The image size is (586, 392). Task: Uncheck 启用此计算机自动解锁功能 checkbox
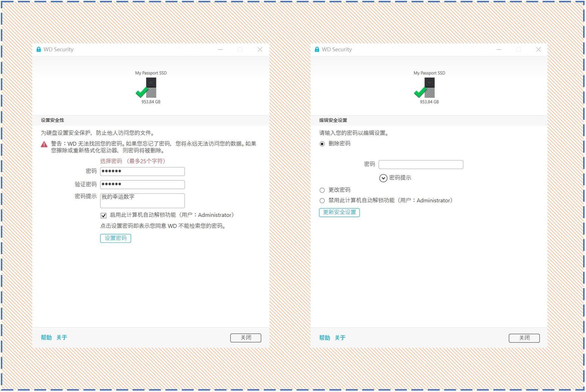click(x=103, y=215)
